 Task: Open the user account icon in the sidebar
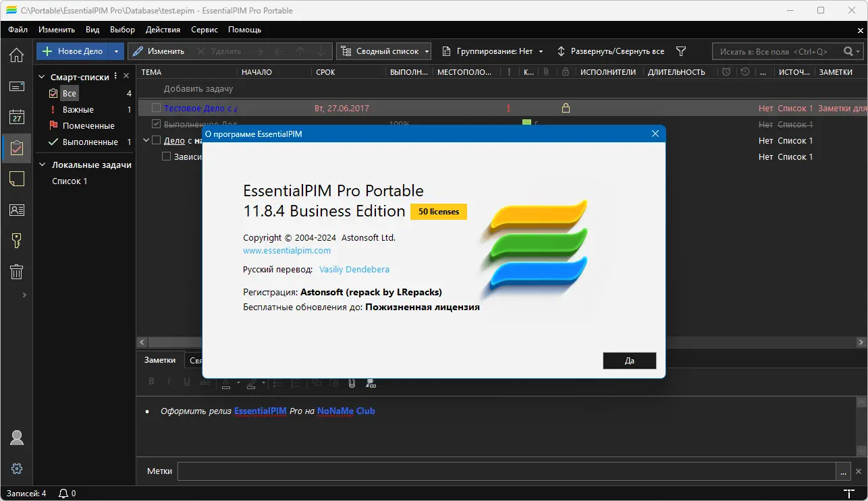point(16,438)
